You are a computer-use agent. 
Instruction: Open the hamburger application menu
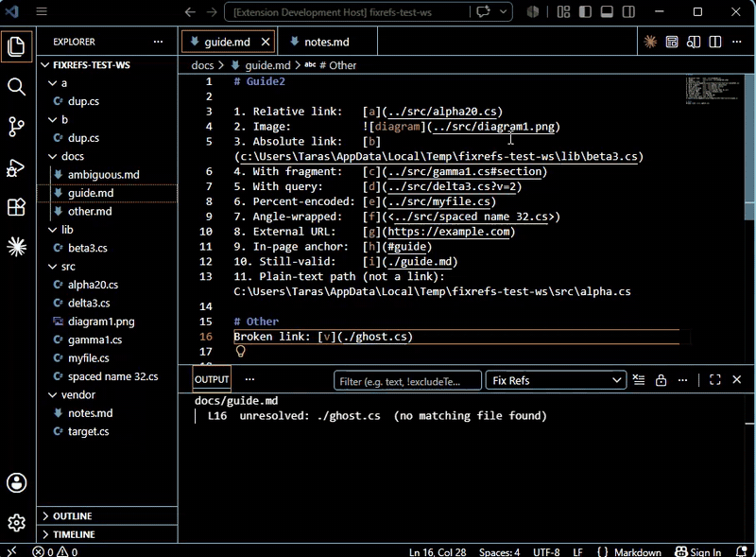tap(42, 11)
